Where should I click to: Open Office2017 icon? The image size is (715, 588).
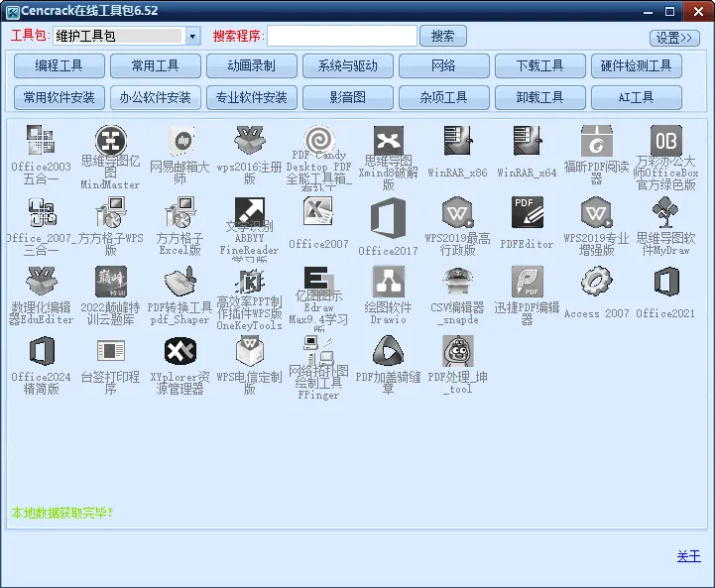(x=388, y=217)
